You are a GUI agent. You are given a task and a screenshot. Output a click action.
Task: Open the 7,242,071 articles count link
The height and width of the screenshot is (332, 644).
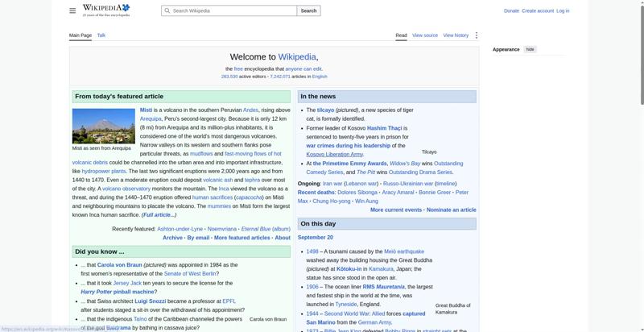(x=280, y=77)
